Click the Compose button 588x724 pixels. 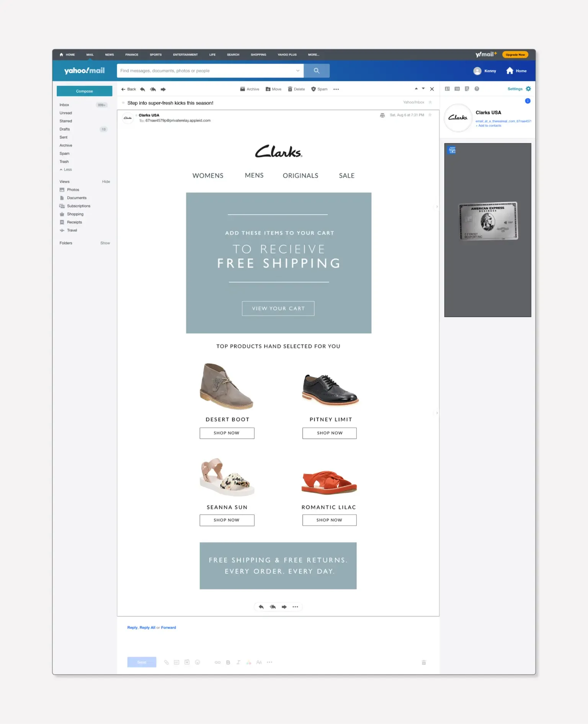click(x=85, y=91)
